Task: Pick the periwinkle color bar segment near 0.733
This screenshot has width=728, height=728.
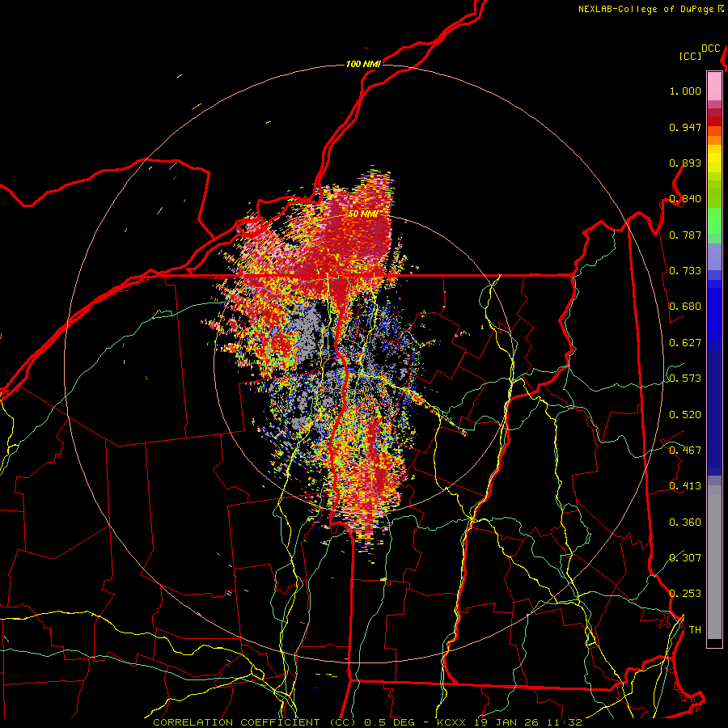Action: point(714,258)
